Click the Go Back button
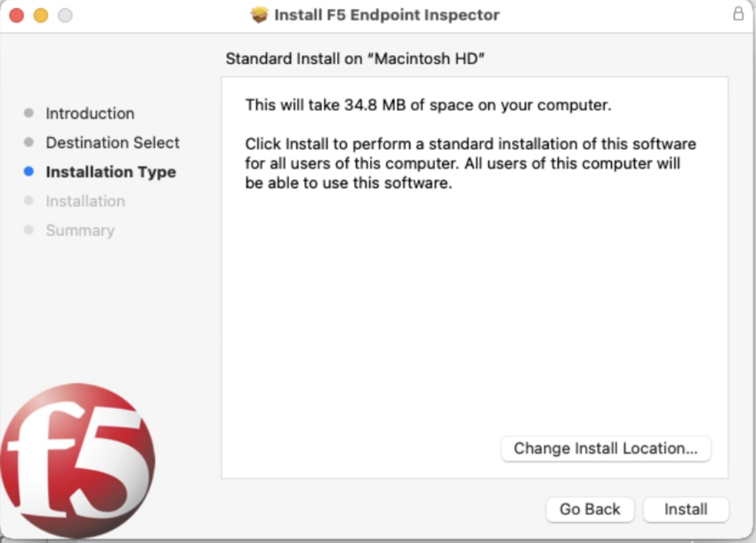The image size is (756, 543). tap(590, 509)
